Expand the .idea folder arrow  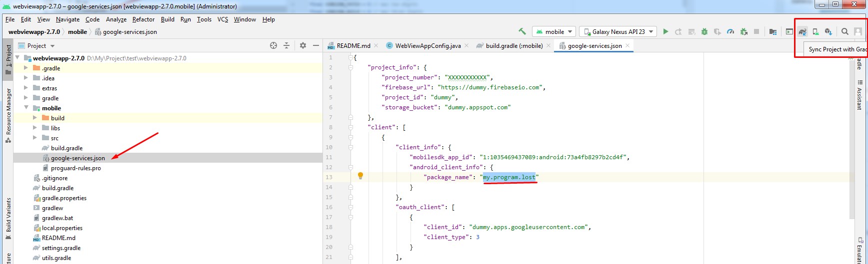[x=26, y=78]
